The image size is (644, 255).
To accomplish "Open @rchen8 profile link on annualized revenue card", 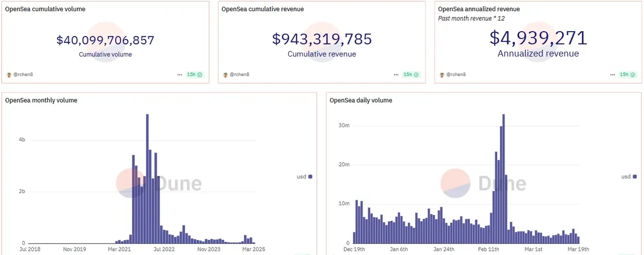I will click(x=456, y=74).
